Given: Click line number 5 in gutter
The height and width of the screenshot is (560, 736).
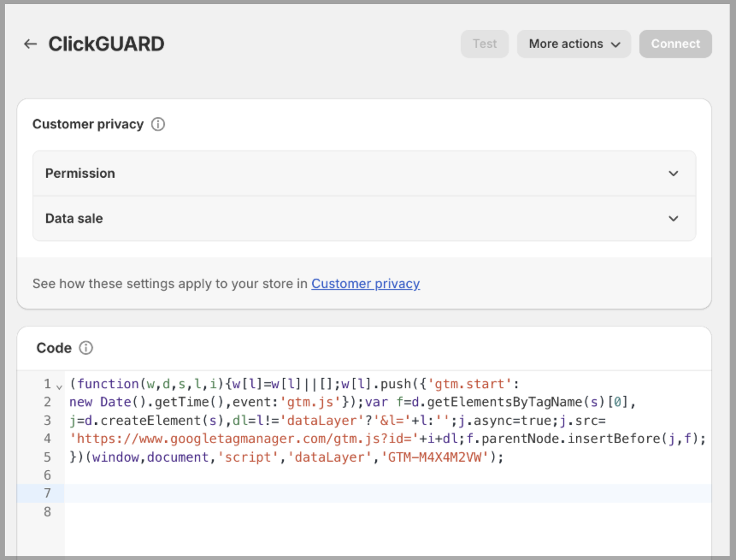Looking at the screenshot, I should pos(47,457).
